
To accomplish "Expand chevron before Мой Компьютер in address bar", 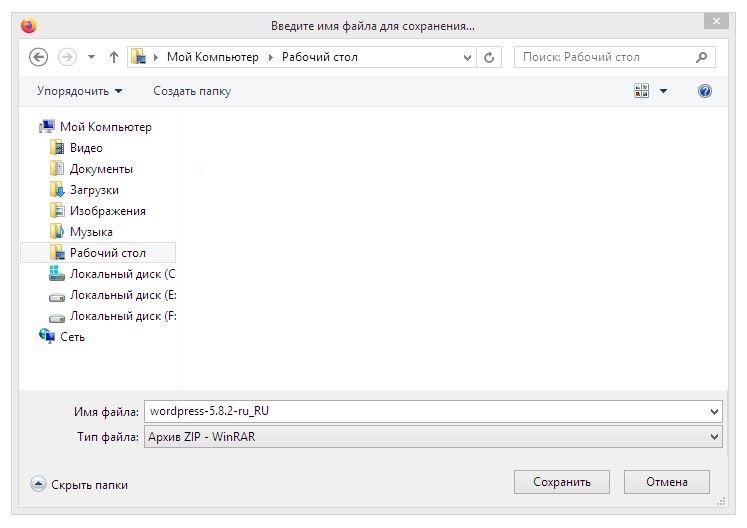I will pos(155,57).
